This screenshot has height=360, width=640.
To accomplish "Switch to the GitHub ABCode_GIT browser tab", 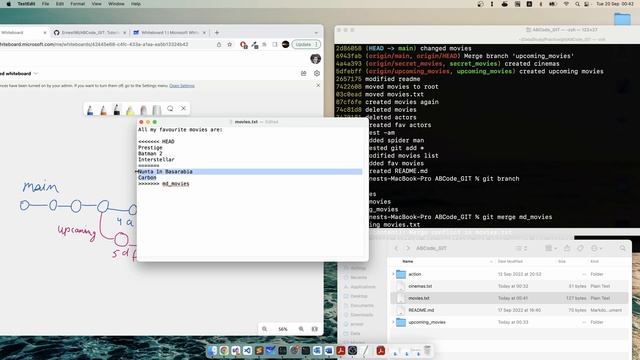I will point(89,33).
